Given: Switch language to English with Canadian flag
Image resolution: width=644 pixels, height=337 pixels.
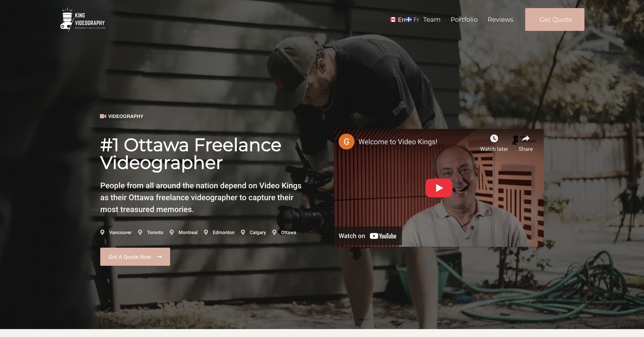Looking at the screenshot, I should click(x=397, y=19).
